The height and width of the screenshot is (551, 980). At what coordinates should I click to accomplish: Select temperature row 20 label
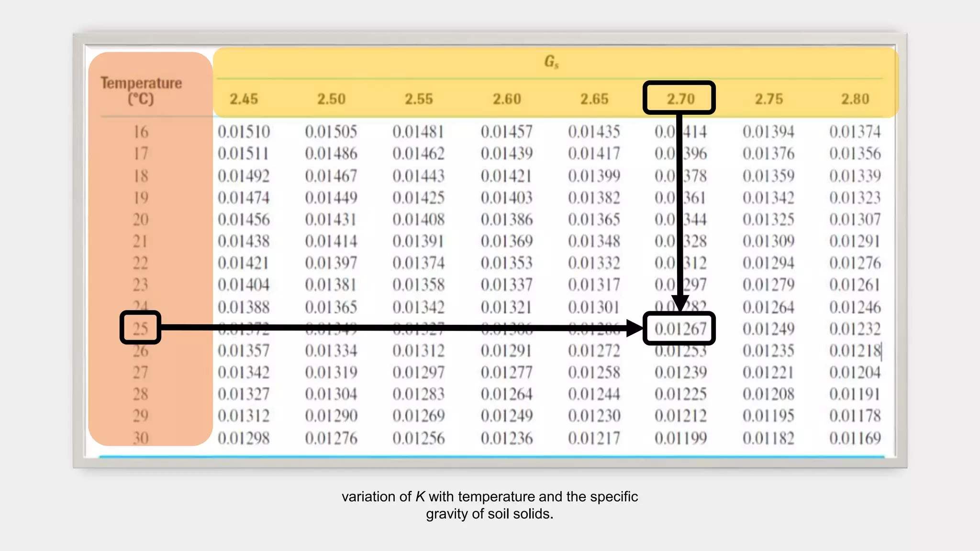tap(141, 220)
